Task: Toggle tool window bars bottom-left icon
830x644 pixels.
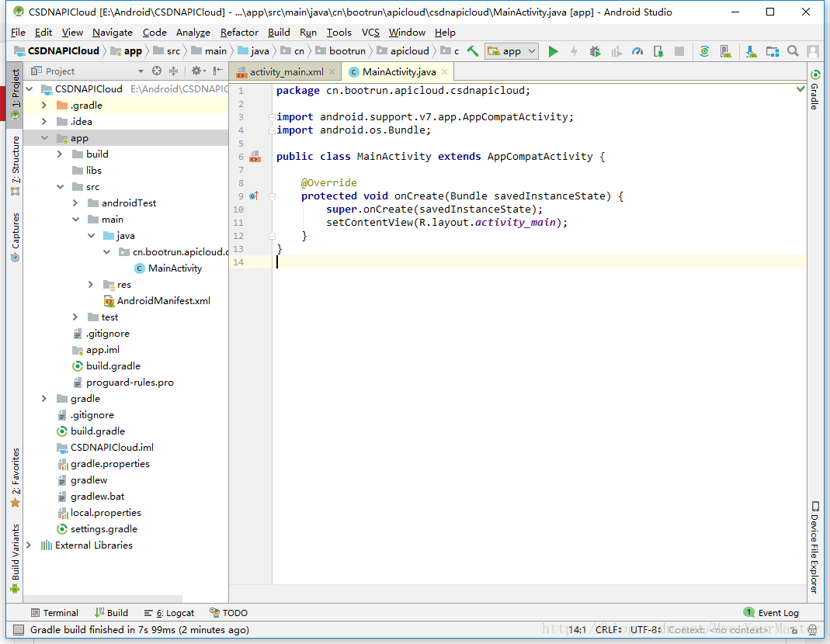Action: coord(19,630)
